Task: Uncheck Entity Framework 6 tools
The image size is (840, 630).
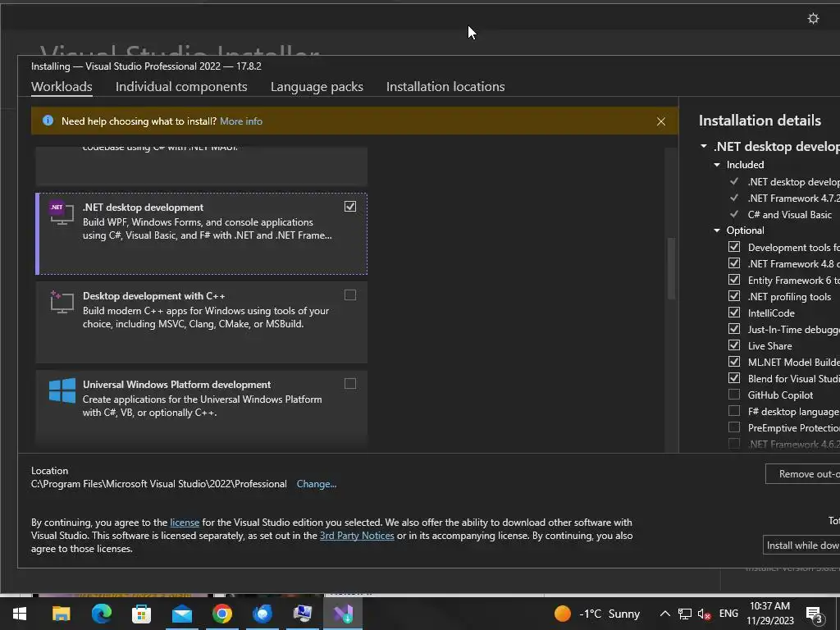Action: pyautogui.click(x=734, y=280)
